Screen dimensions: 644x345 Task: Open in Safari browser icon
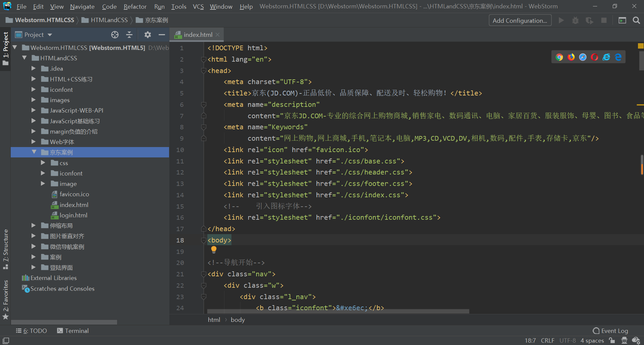pyautogui.click(x=583, y=57)
